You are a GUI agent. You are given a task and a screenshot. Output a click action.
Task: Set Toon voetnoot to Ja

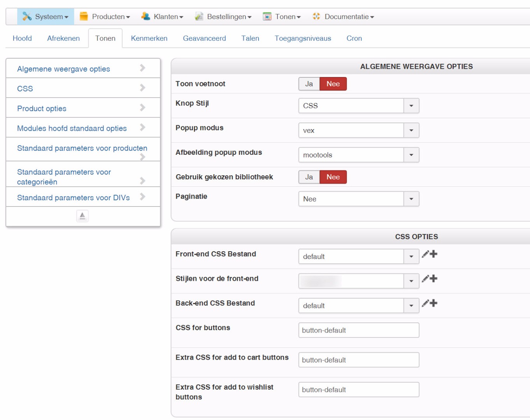[309, 84]
